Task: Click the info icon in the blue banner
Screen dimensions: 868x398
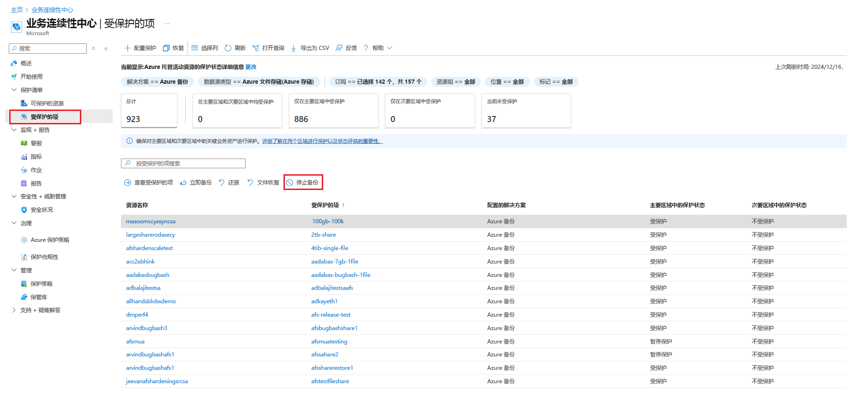Action: click(129, 141)
